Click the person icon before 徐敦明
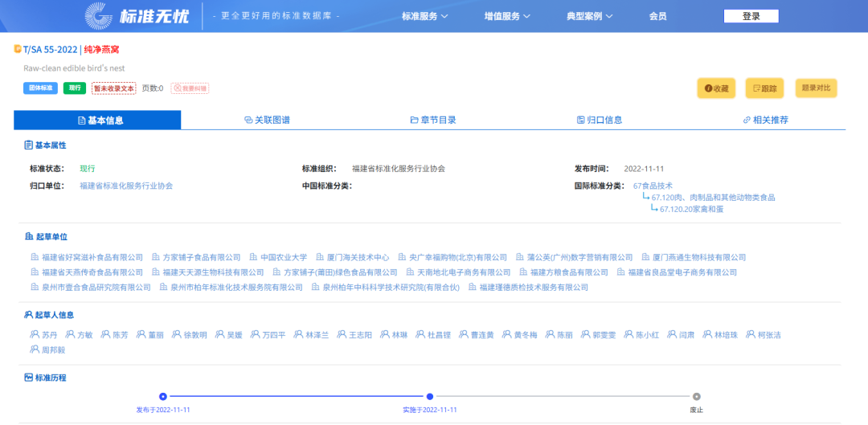 (176, 335)
